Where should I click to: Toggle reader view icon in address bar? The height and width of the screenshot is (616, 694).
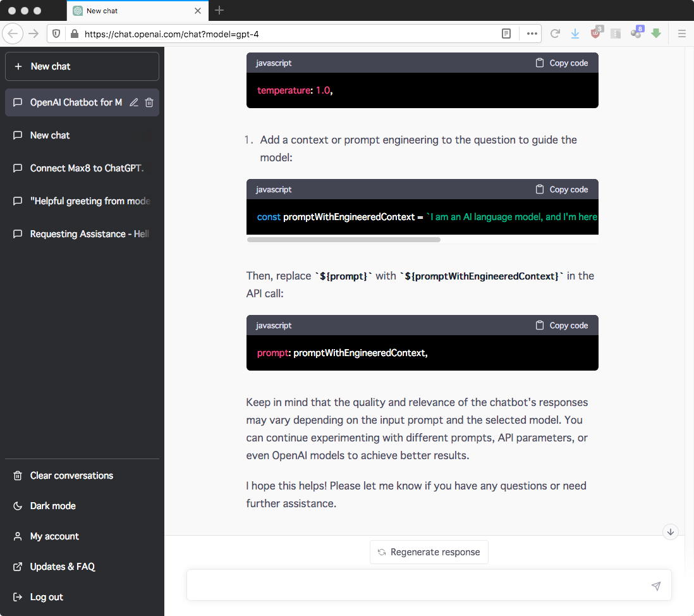(x=506, y=34)
